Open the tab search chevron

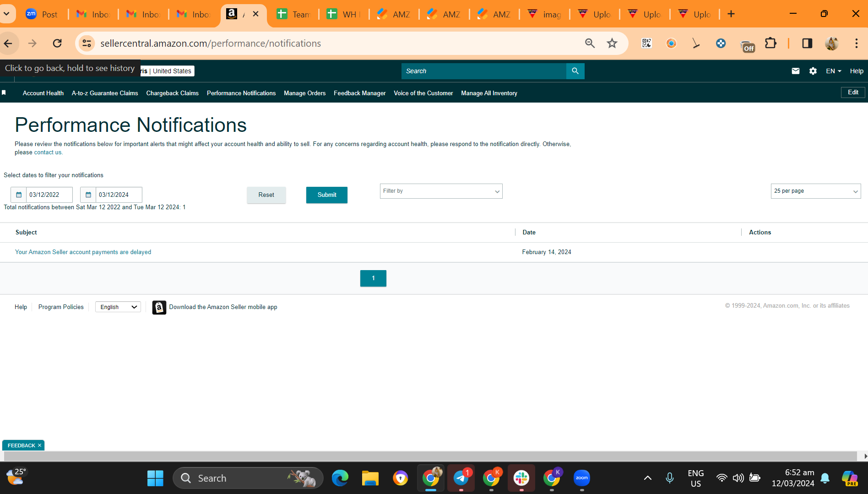click(x=6, y=14)
